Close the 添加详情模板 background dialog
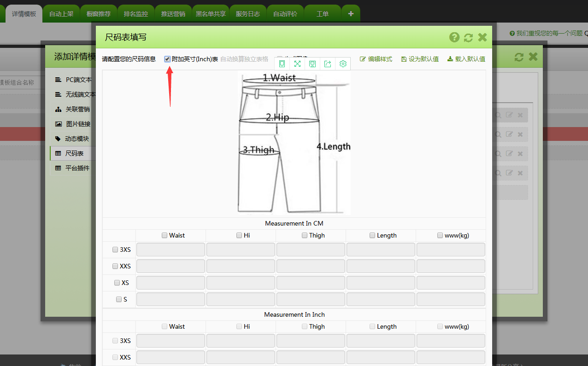The height and width of the screenshot is (366, 588). (x=533, y=57)
